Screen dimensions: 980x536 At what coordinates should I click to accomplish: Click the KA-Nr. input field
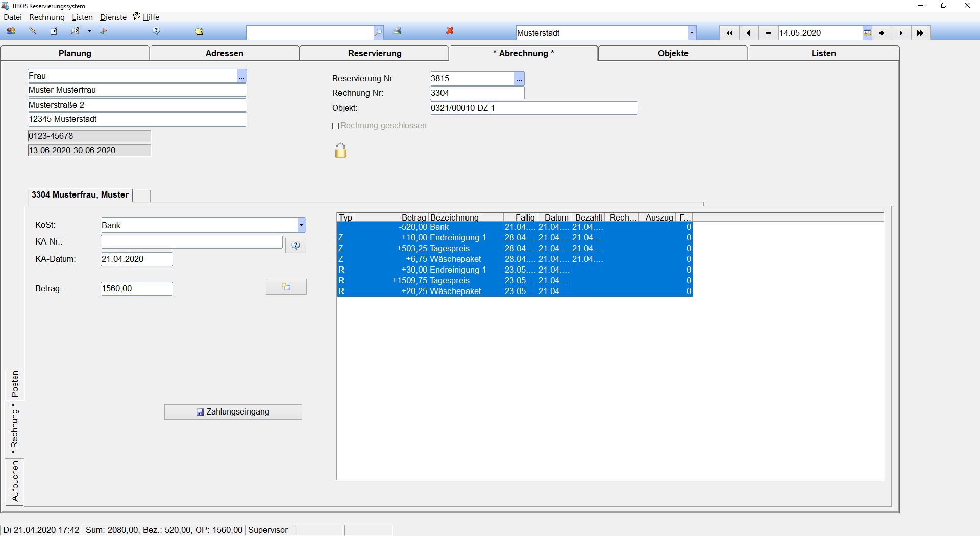click(191, 242)
